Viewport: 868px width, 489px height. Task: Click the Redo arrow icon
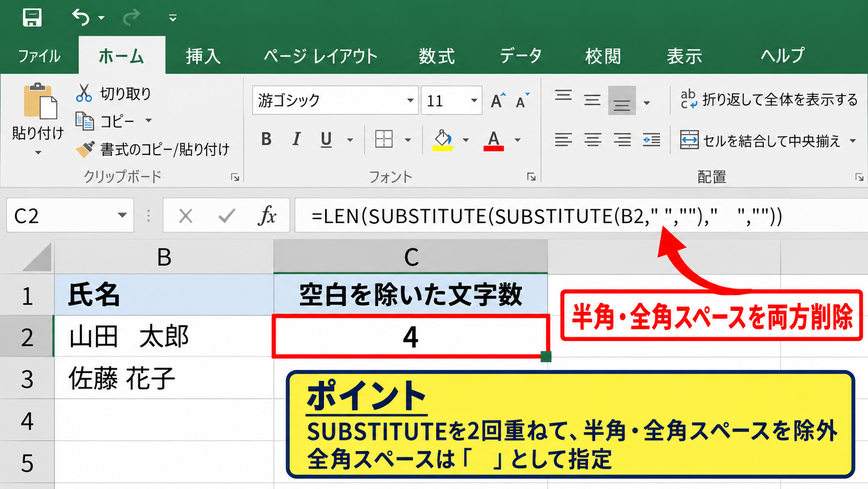coord(131,18)
